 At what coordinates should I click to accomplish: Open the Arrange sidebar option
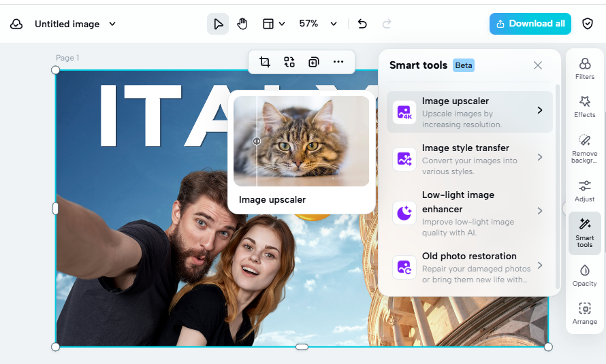point(585,314)
